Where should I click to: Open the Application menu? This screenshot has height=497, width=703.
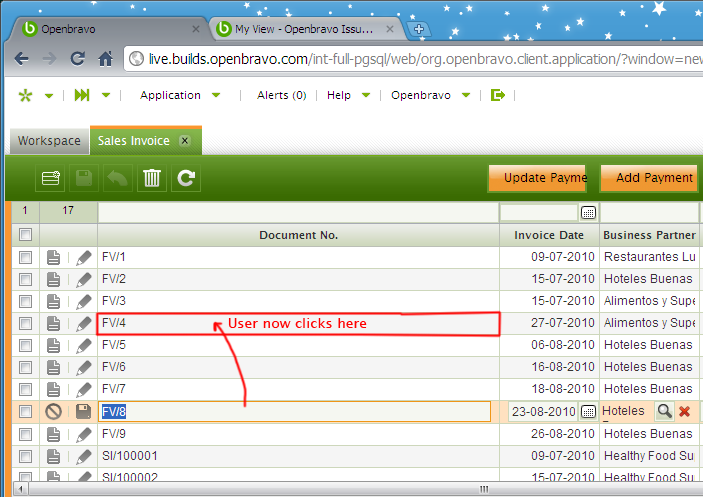point(170,95)
